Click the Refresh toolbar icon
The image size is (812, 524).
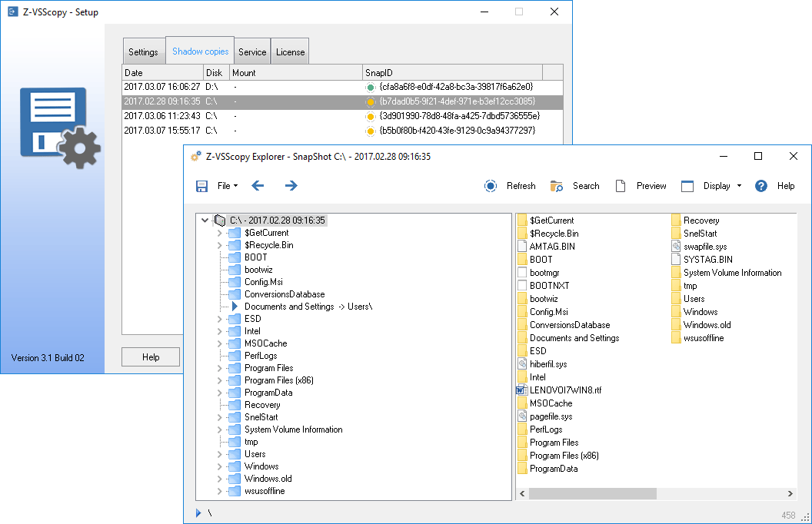click(491, 186)
